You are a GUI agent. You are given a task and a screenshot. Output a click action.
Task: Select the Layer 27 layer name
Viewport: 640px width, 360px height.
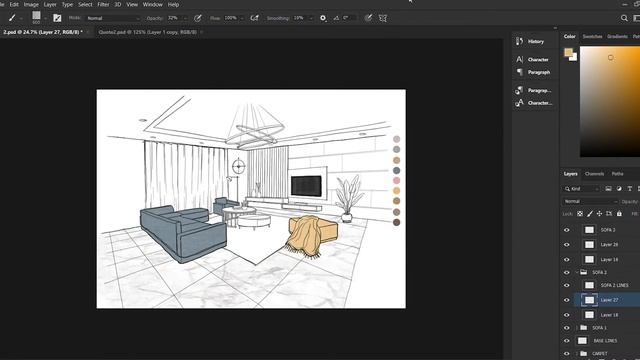coord(609,300)
